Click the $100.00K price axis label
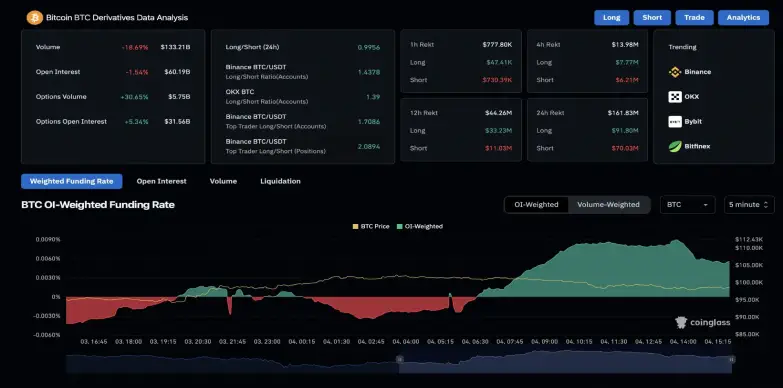Screen dimensions: 783x388 point(749,283)
